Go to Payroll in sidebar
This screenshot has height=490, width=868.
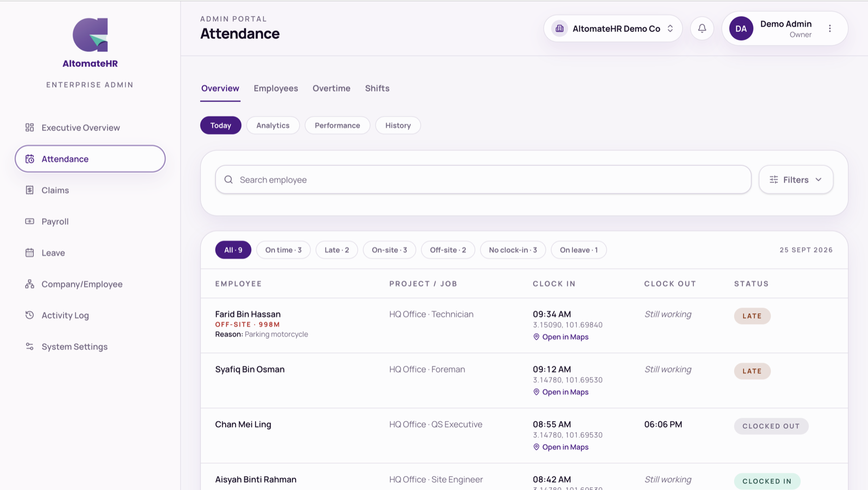tap(90, 221)
